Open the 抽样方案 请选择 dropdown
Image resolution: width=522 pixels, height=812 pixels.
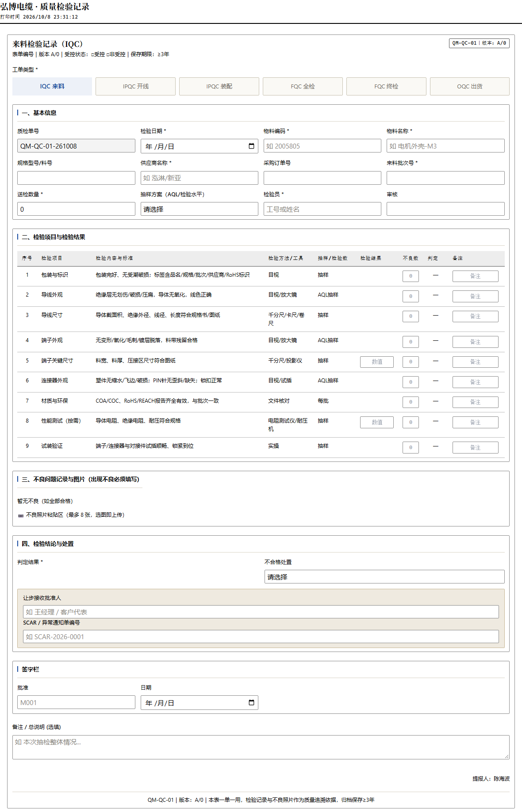click(x=200, y=209)
